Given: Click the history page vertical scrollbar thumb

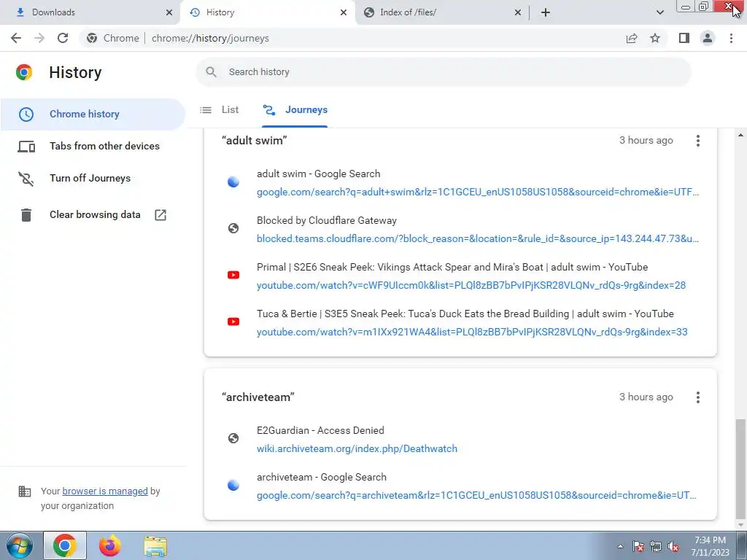Looking at the screenshot, I should 740,469.
